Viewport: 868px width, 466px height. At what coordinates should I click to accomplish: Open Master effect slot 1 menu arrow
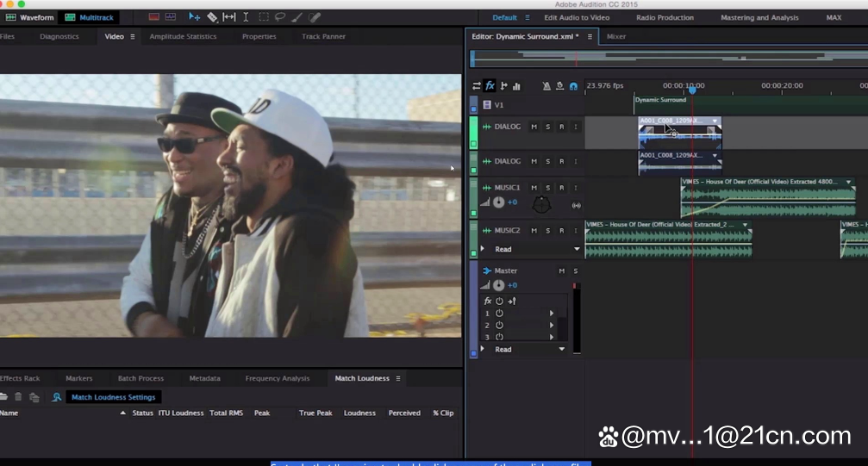pos(552,314)
